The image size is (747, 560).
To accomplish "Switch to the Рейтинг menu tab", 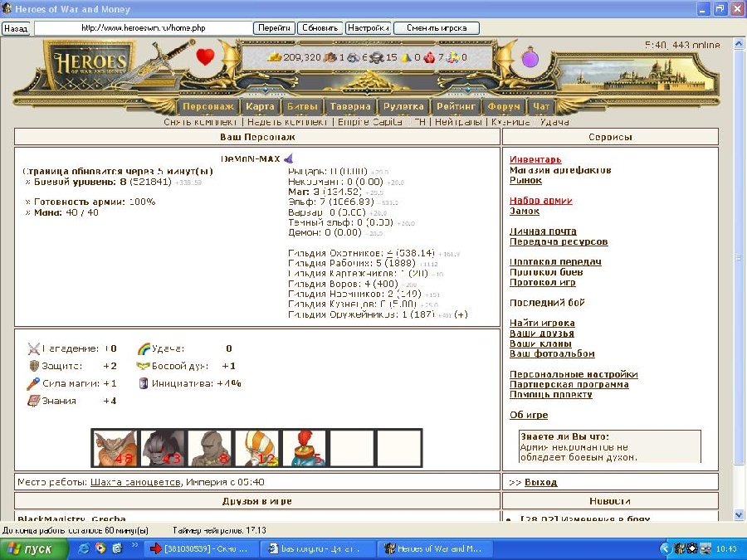I will coord(456,107).
